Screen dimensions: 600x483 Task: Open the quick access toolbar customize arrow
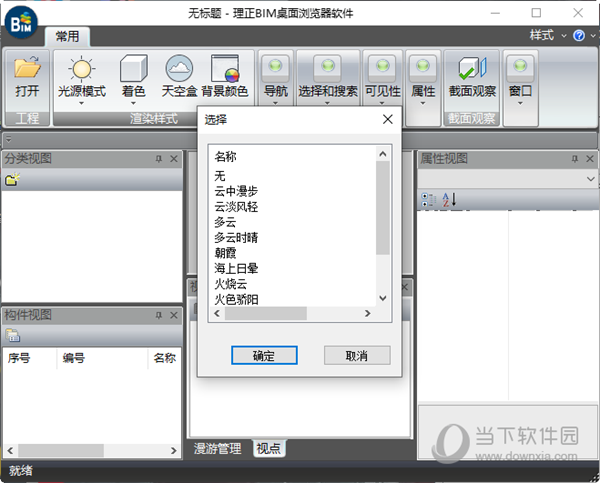click(9, 139)
